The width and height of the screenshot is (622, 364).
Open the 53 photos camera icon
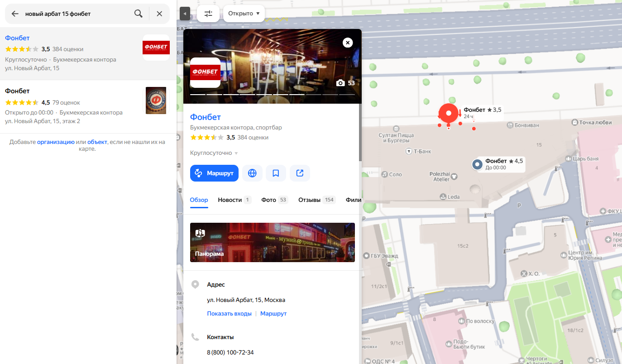tap(340, 83)
